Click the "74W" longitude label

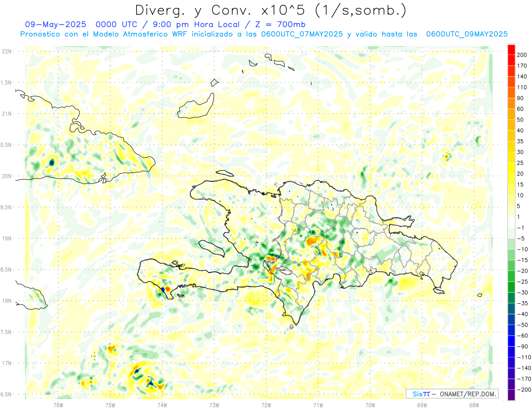coord(162,405)
